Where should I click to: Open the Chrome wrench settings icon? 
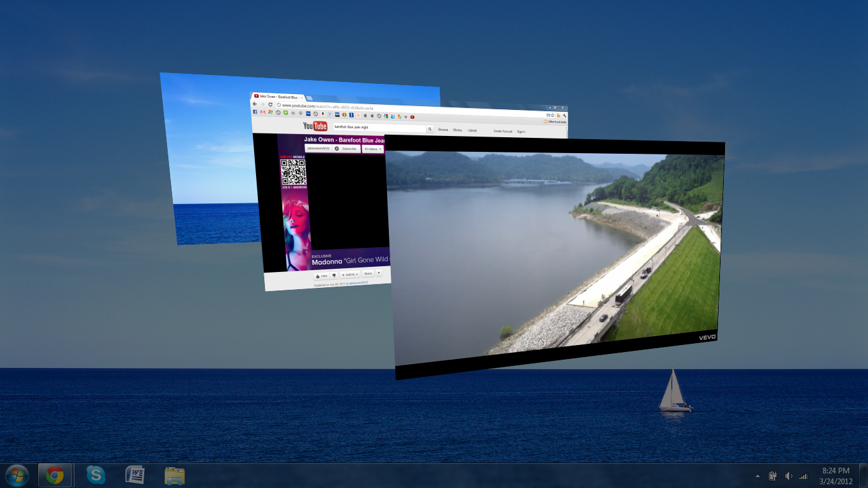[x=564, y=116]
